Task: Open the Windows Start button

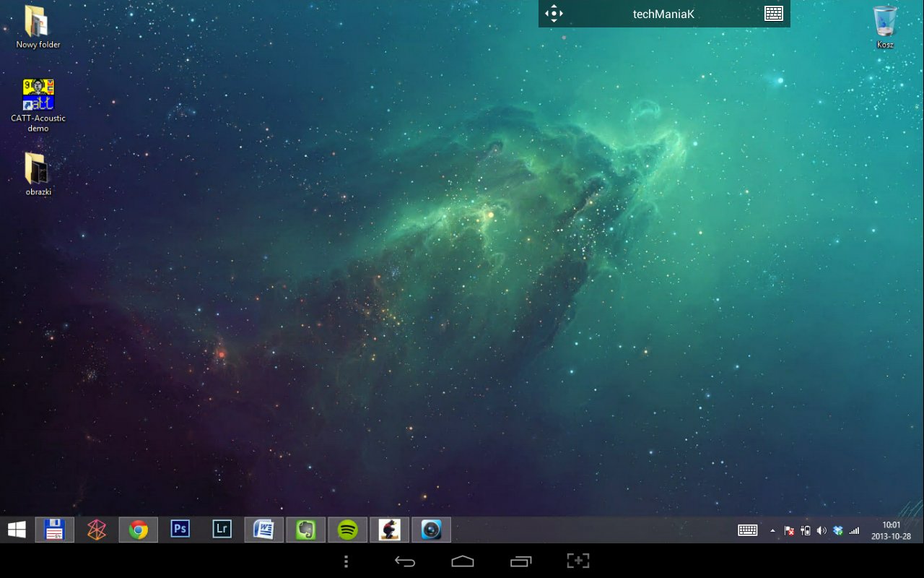Action: 17,530
